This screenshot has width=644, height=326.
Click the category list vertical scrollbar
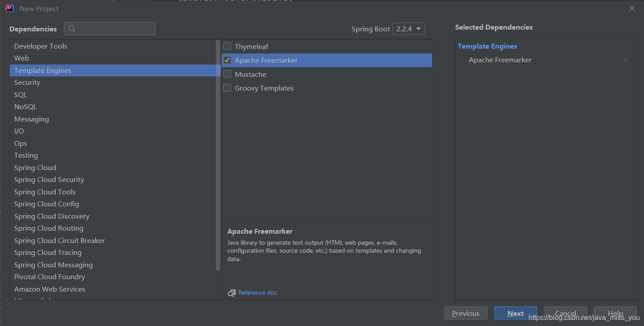(x=218, y=155)
